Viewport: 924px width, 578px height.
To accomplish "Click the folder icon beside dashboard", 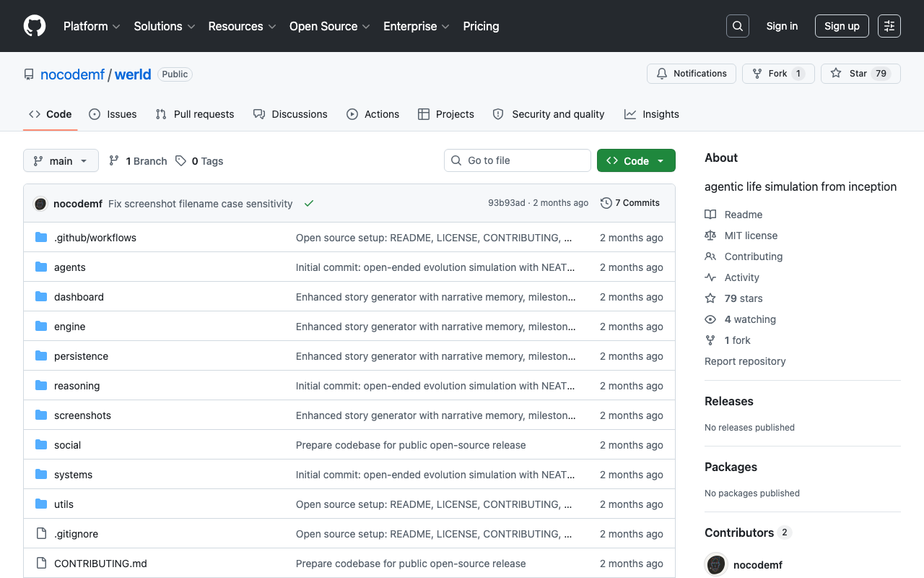I will tap(41, 297).
